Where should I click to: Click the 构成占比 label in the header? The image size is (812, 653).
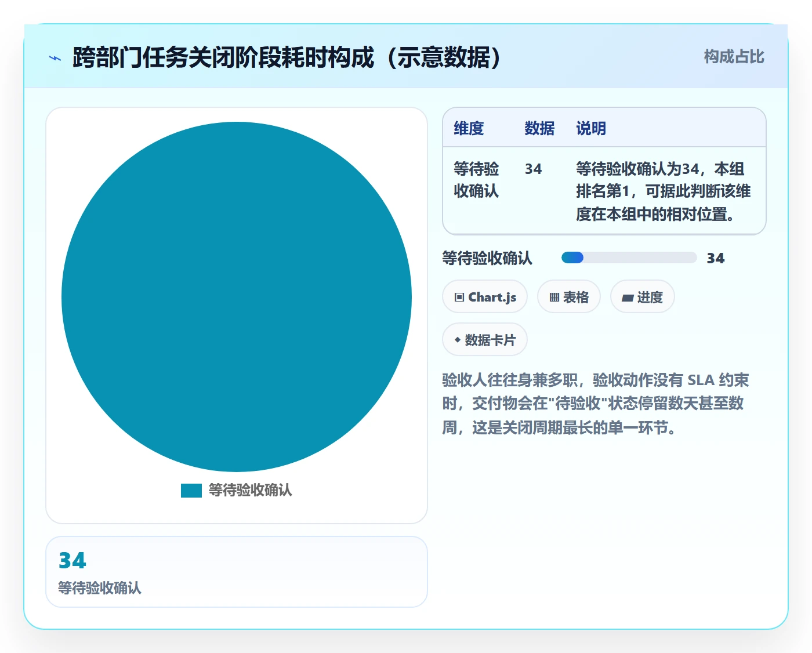click(x=734, y=57)
